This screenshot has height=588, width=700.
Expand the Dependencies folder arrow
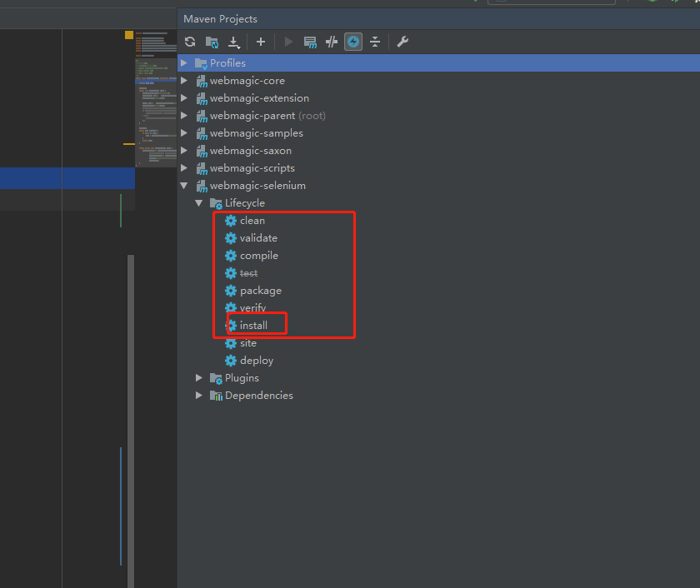(x=198, y=396)
